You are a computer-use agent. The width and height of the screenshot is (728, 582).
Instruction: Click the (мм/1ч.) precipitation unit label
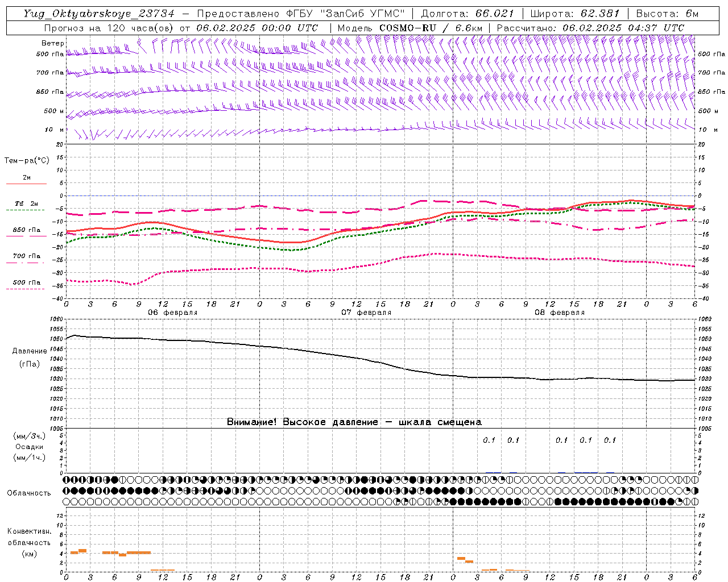point(30,458)
